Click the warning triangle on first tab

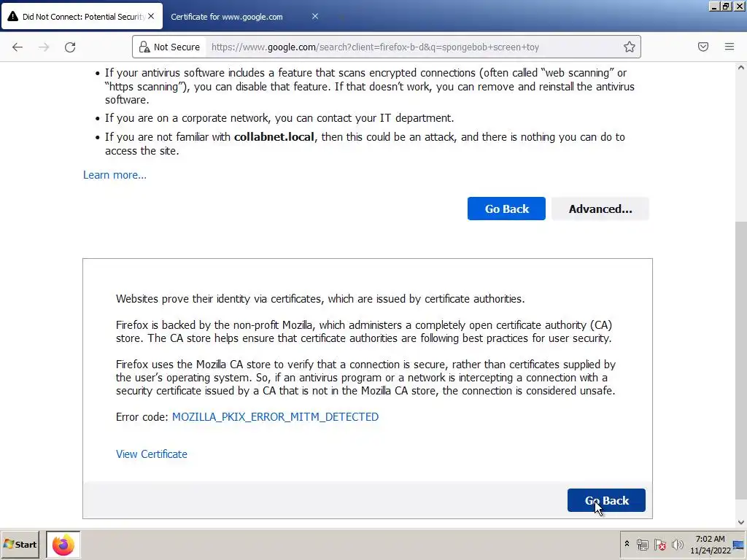[13, 17]
